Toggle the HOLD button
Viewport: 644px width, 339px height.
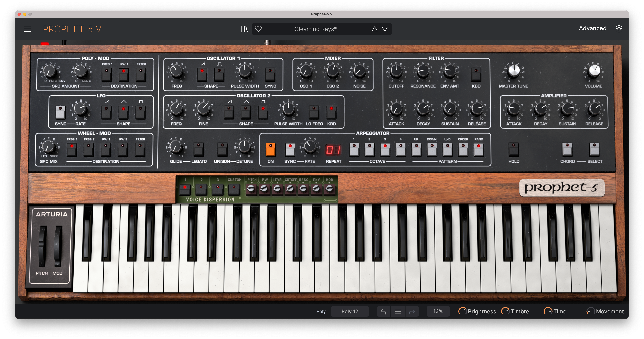[x=514, y=150]
